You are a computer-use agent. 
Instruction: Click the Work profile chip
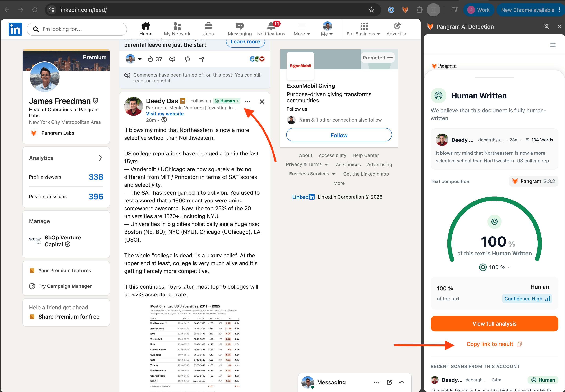(479, 10)
